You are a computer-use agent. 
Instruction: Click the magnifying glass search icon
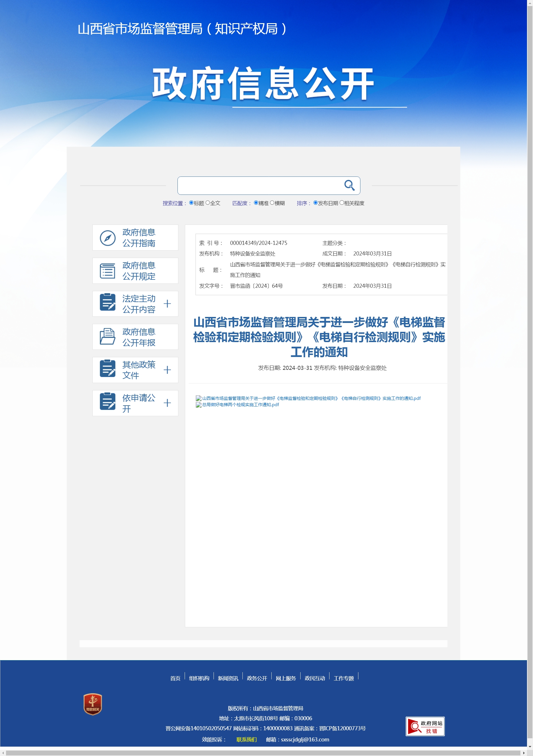(349, 185)
